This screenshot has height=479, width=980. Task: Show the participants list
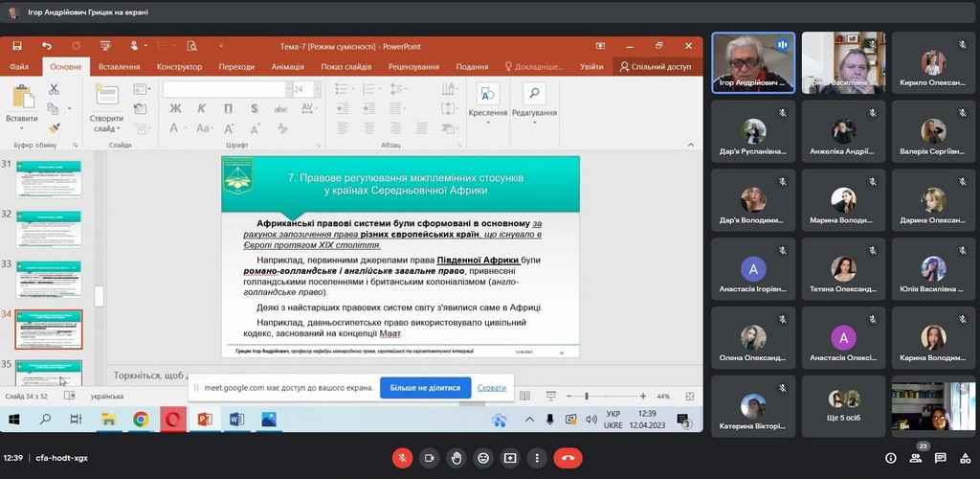tap(916, 458)
